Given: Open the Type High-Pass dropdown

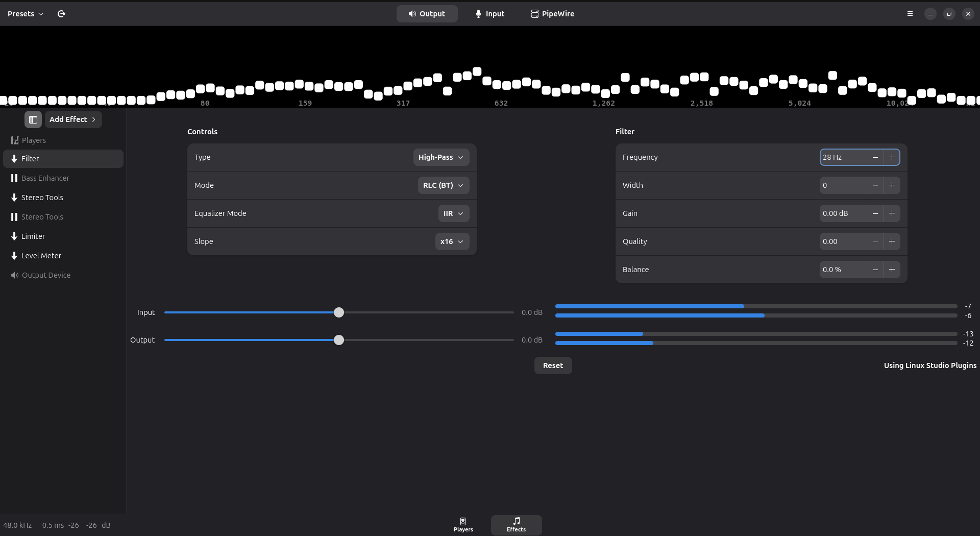Looking at the screenshot, I should coord(441,157).
